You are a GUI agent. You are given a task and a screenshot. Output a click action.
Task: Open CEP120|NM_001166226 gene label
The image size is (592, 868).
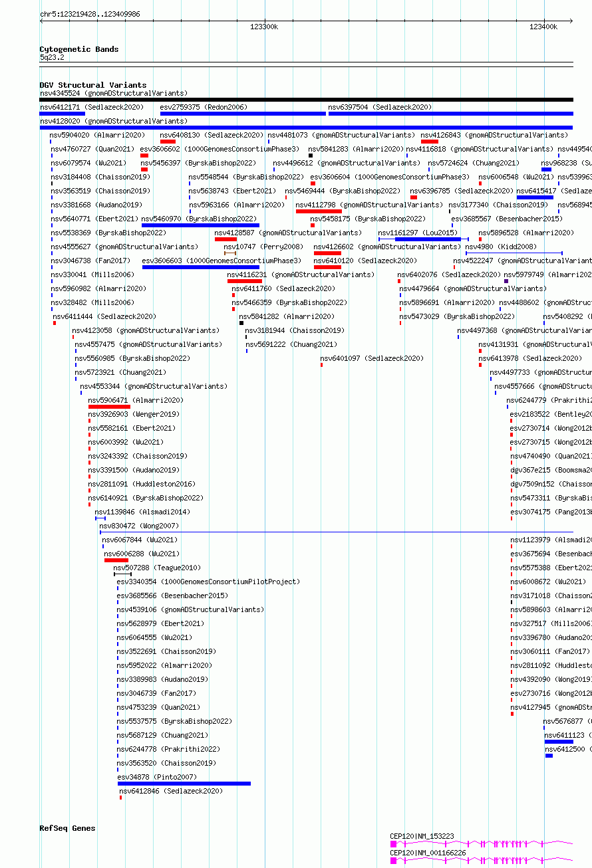point(428,853)
